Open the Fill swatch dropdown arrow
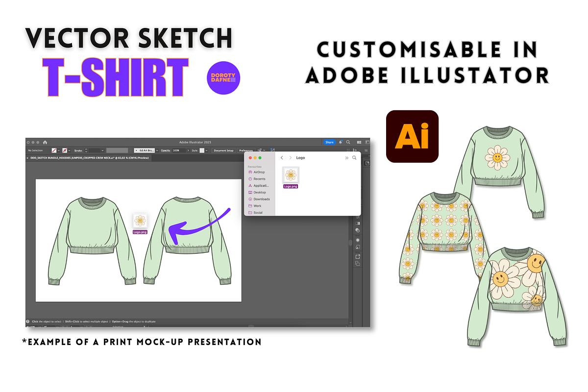 pyautogui.click(x=59, y=150)
